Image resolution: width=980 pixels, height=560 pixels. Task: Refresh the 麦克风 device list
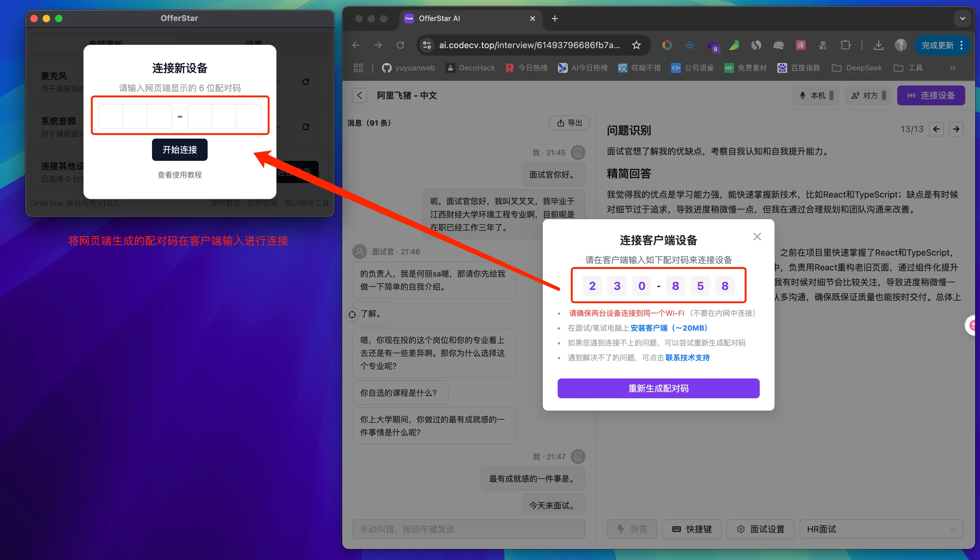pyautogui.click(x=306, y=81)
